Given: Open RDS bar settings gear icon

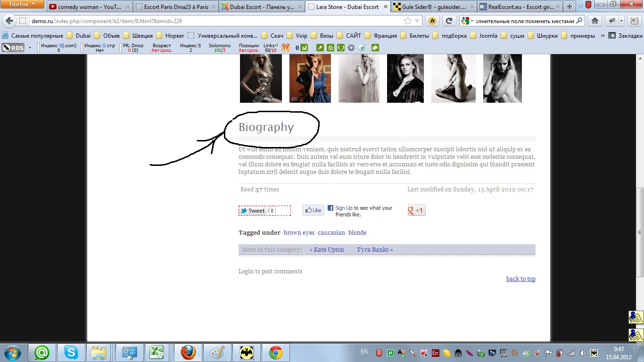Looking at the screenshot, I should tap(351, 48).
